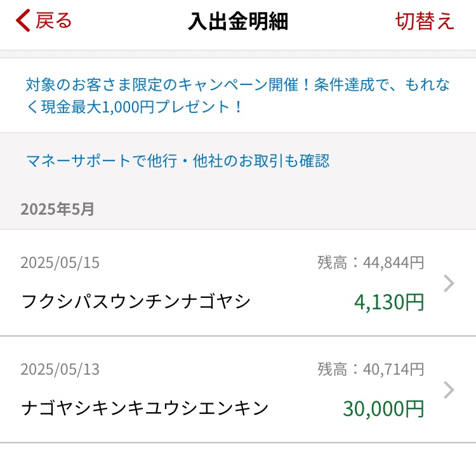The width and height of the screenshot is (476, 449).
Task: Tap the 残高:44,844円 balance text
Action: pyautogui.click(x=371, y=262)
